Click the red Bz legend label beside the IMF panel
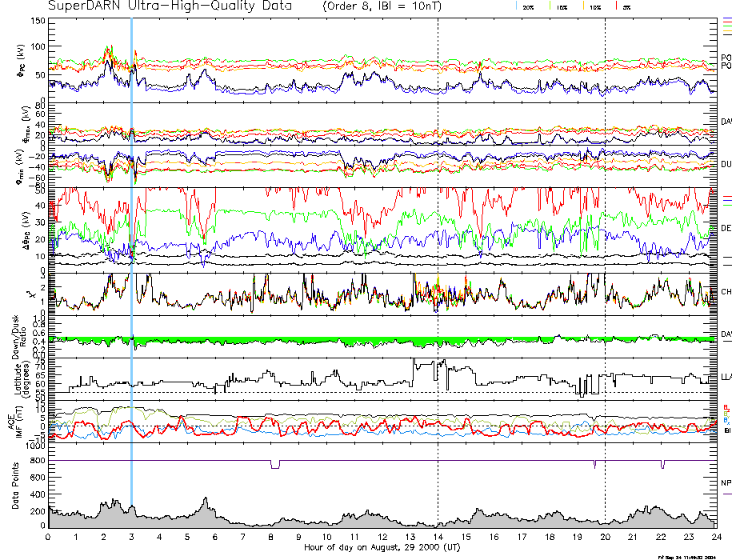This screenshot has height=560, width=732. coord(726,407)
